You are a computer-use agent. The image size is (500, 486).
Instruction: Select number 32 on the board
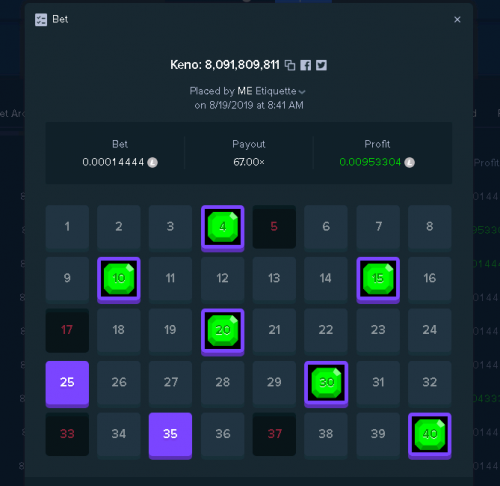(430, 383)
